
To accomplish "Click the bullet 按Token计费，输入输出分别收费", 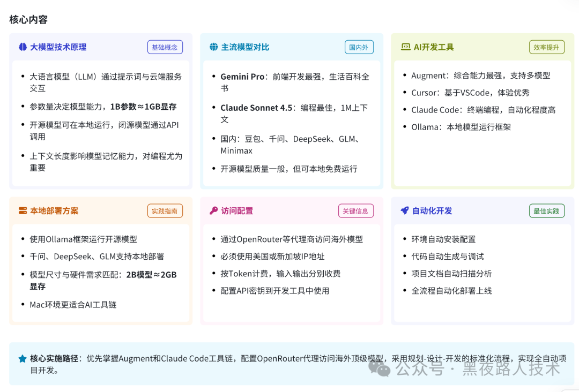I will click(280, 274).
